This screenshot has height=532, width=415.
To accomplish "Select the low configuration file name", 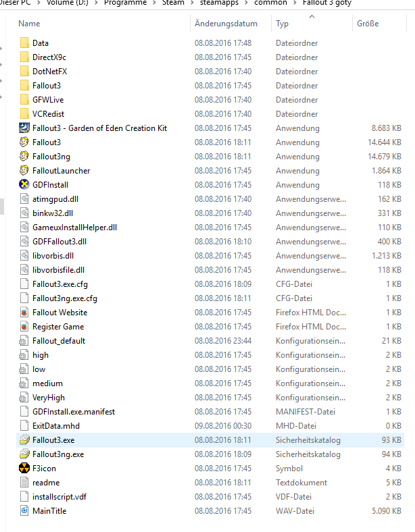I will tap(39, 369).
